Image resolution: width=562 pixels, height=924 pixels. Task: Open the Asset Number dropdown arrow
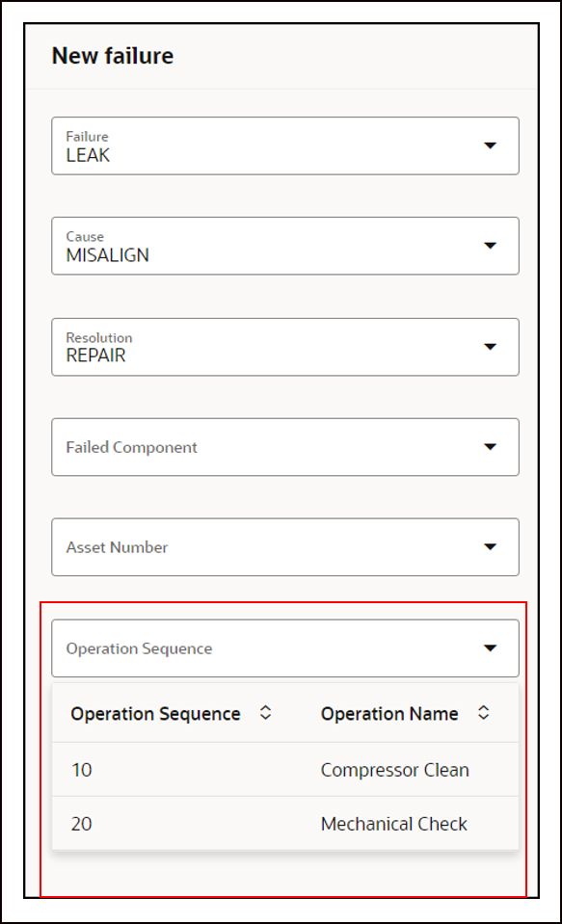[x=490, y=547]
